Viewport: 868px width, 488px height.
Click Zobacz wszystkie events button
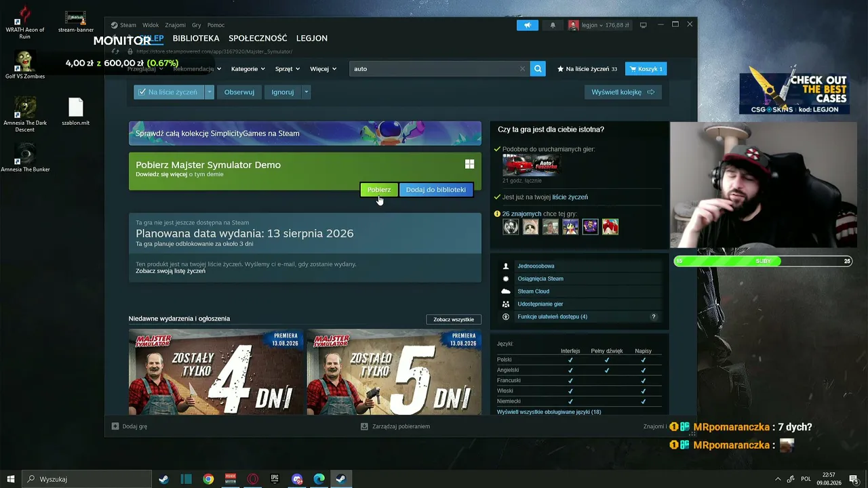(454, 319)
